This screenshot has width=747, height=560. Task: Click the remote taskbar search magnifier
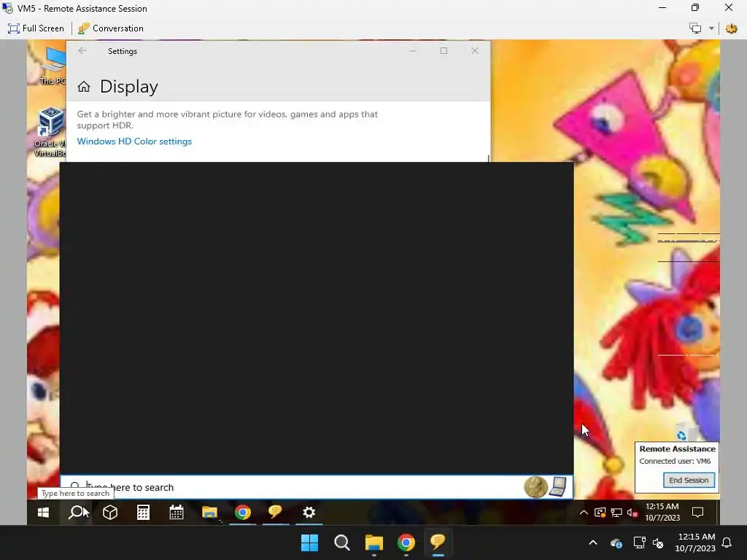coord(76,513)
